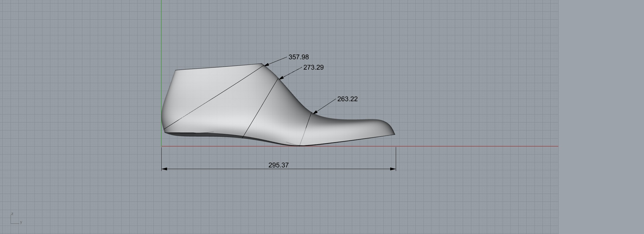Select the green vertical axis line
The width and height of the screenshot is (644, 234).
point(161,44)
